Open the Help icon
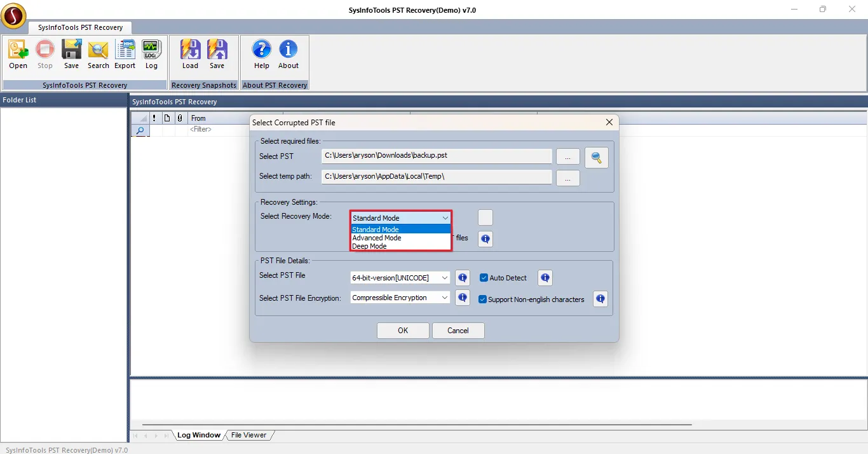 click(x=262, y=54)
